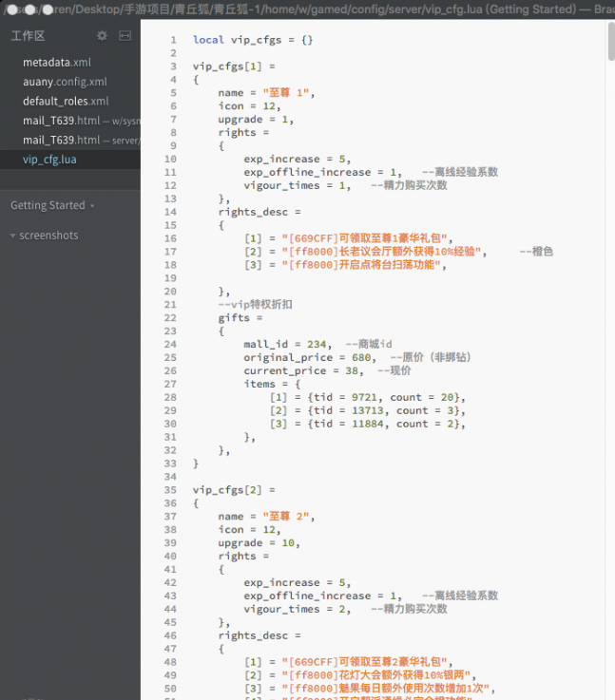Viewport: 615px width, 700px height.
Task: Click line number 21 in the gutter
Action: [x=170, y=305]
